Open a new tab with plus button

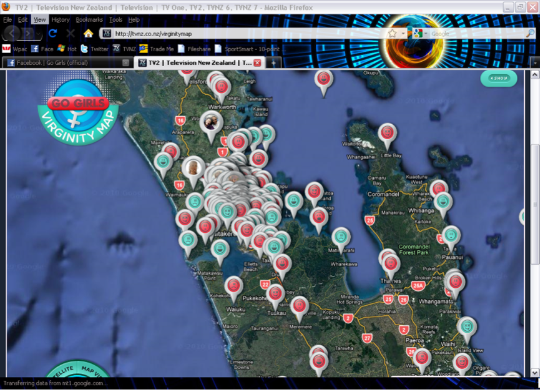pyautogui.click(x=273, y=62)
